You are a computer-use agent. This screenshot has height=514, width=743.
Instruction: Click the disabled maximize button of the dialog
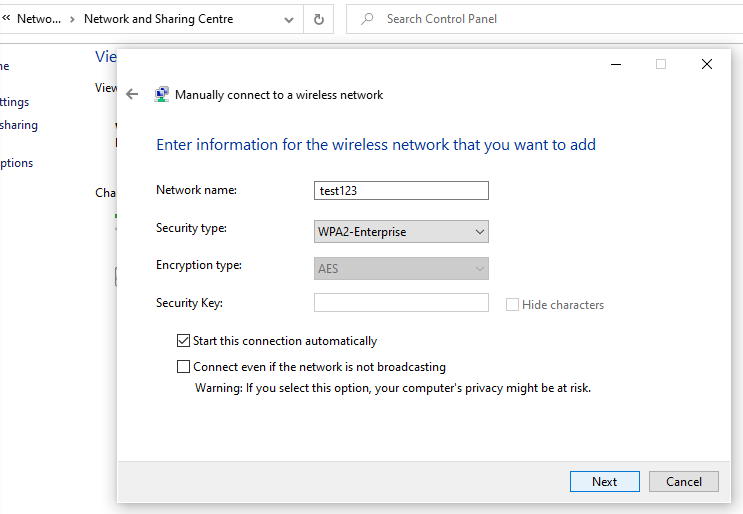661,64
